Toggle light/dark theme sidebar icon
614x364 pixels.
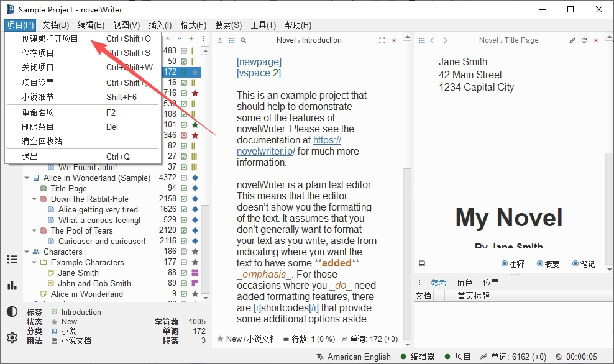click(12, 312)
